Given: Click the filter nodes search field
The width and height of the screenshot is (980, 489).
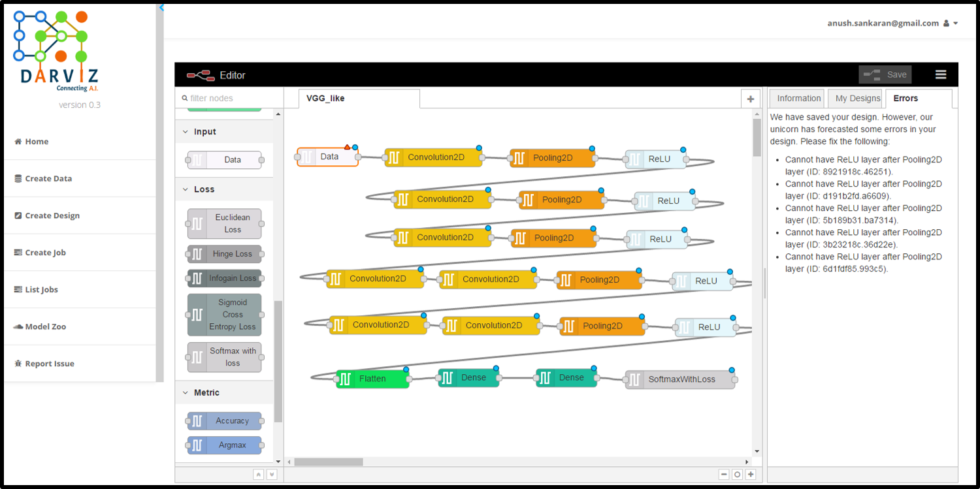Looking at the screenshot, I should tap(230, 99).
